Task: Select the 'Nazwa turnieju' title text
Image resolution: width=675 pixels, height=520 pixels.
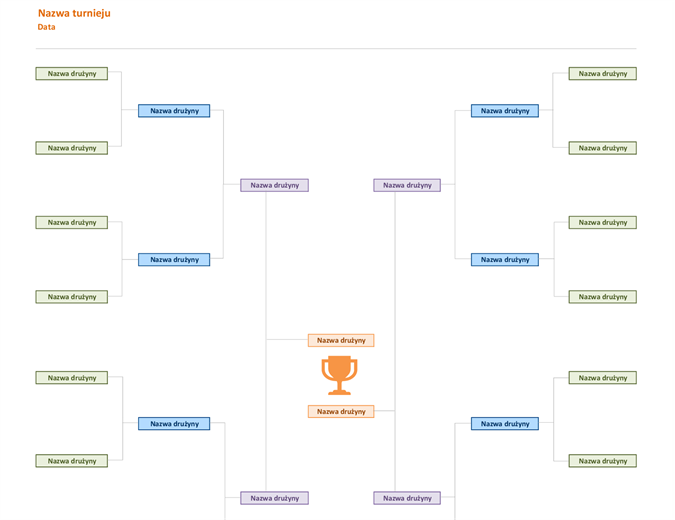Action: pos(74,13)
